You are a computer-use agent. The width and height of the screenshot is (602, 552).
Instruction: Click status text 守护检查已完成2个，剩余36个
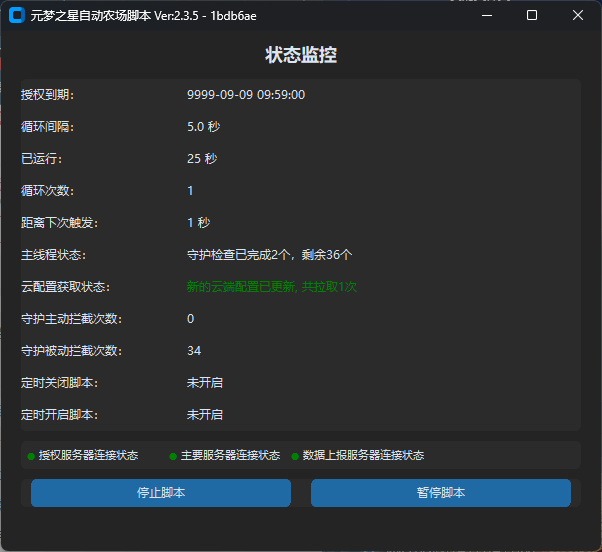[x=270, y=255]
